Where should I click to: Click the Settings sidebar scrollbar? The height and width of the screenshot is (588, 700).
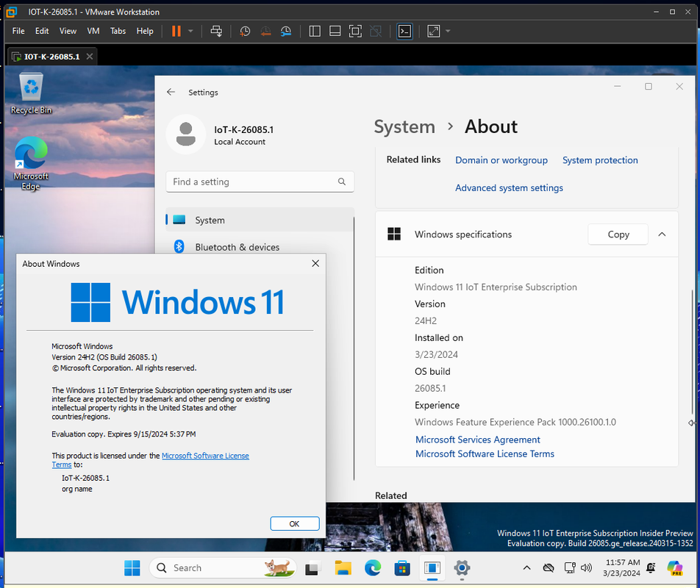coord(354,348)
